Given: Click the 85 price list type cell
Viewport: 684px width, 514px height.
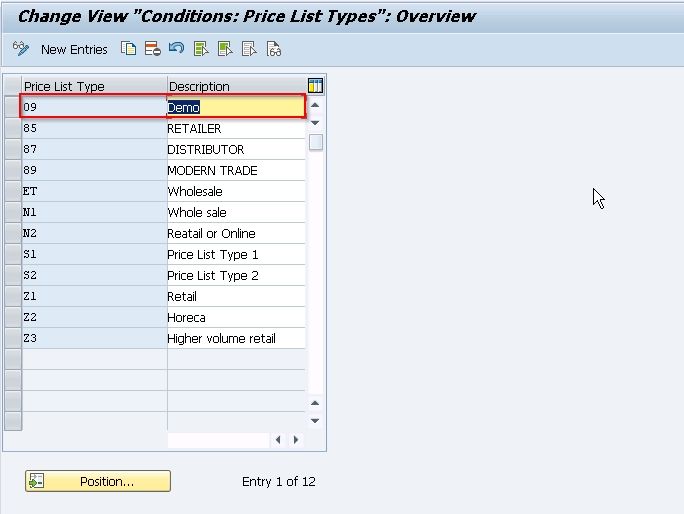Looking at the screenshot, I should pos(94,128).
